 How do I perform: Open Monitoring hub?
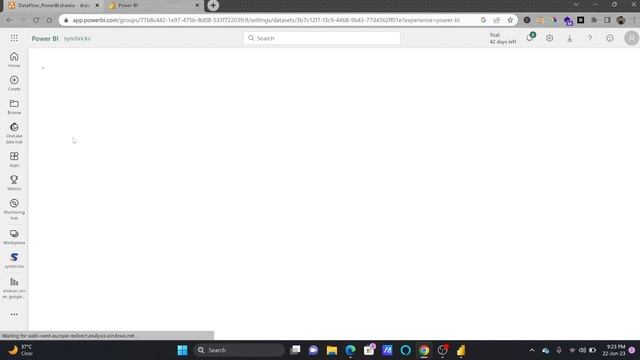14,209
